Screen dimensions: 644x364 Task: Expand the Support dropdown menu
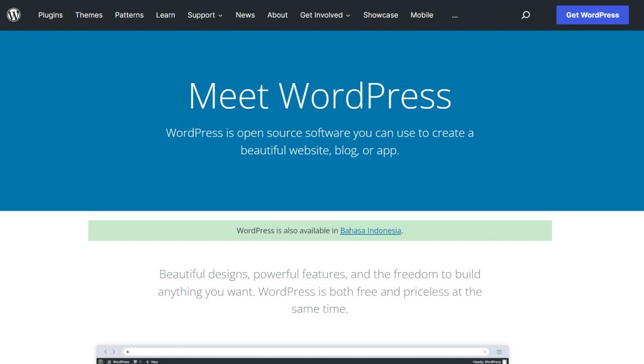click(x=205, y=15)
